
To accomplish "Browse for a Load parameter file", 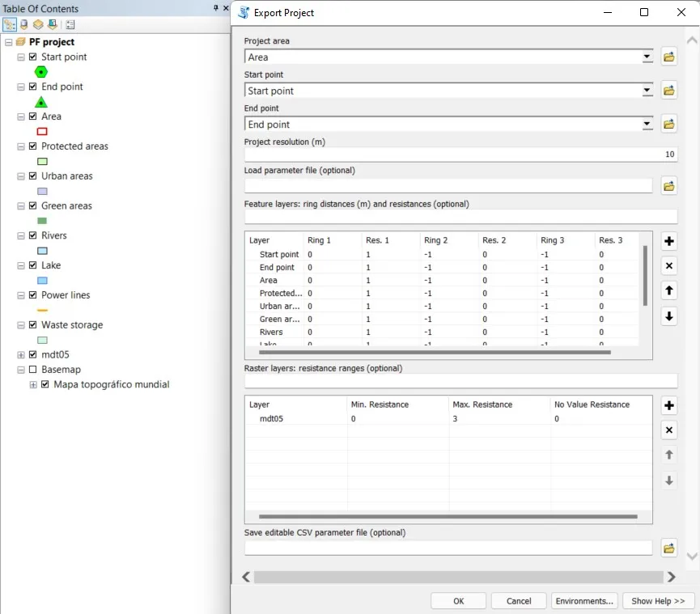I will (669, 185).
